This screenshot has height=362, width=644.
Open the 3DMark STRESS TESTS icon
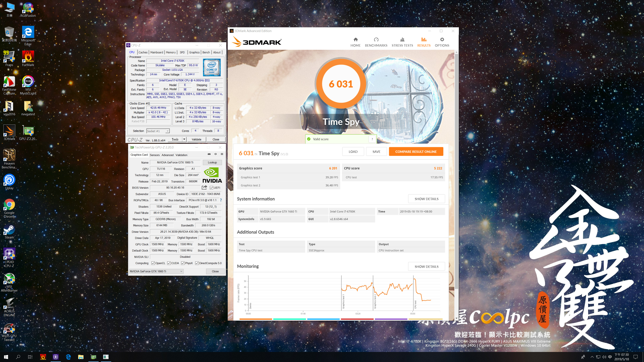pyautogui.click(x=402, y=40)
